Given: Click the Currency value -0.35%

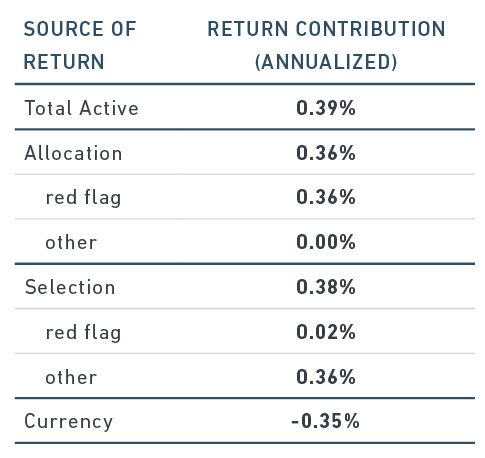Looking at the screenshot, I should (x=325, y=421).
